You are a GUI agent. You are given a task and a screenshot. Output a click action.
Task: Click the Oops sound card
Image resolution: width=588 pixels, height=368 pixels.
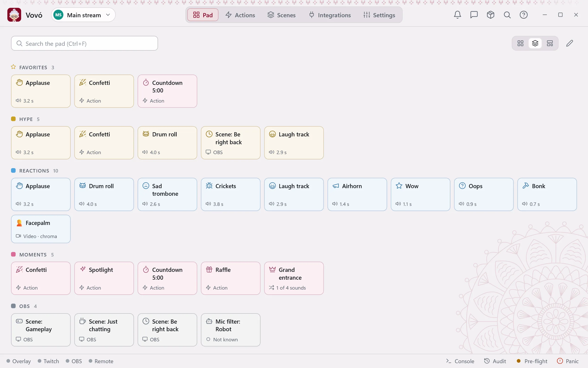(483, 194)
